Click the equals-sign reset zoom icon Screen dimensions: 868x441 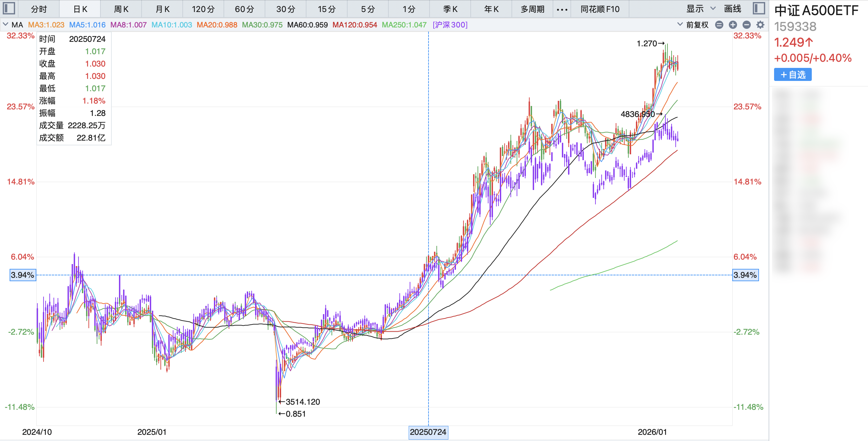point(719,25)
